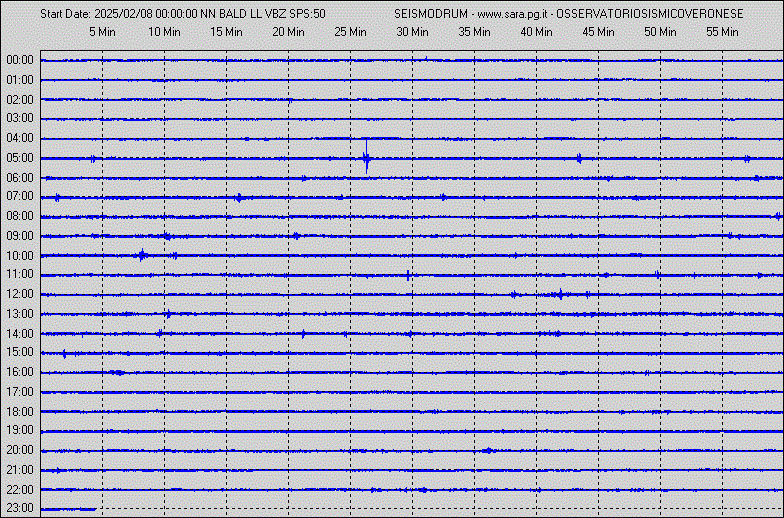
Task: Click the end of the 23:00 partial trace
Action: point(94,509)
